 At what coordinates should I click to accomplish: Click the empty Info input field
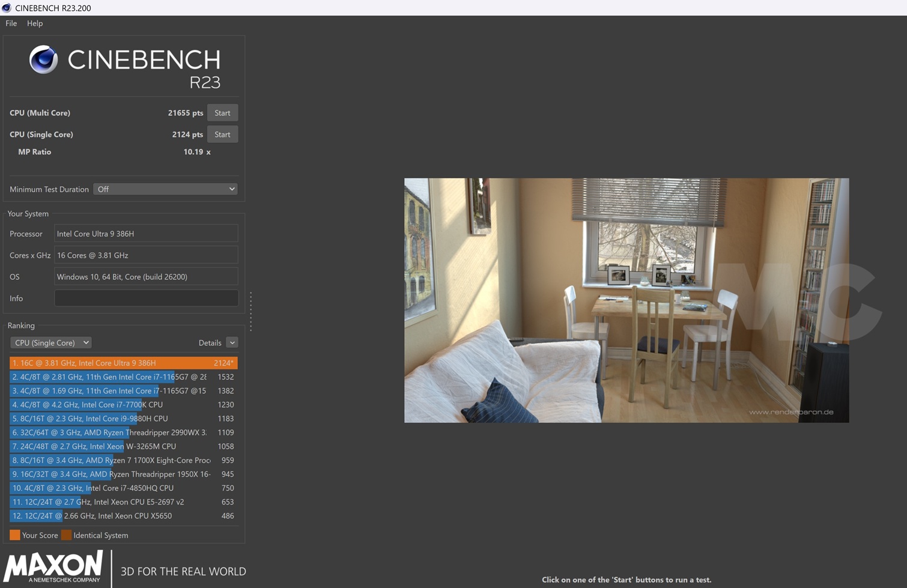pos(146,299)
